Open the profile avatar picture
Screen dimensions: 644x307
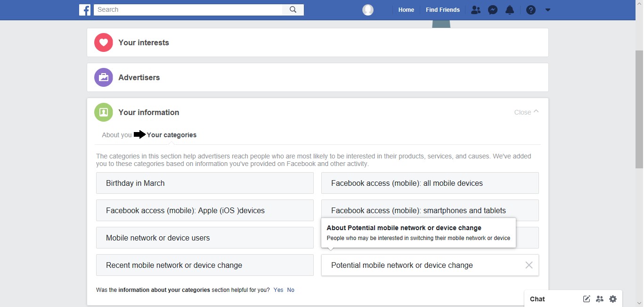coord(368,10)
